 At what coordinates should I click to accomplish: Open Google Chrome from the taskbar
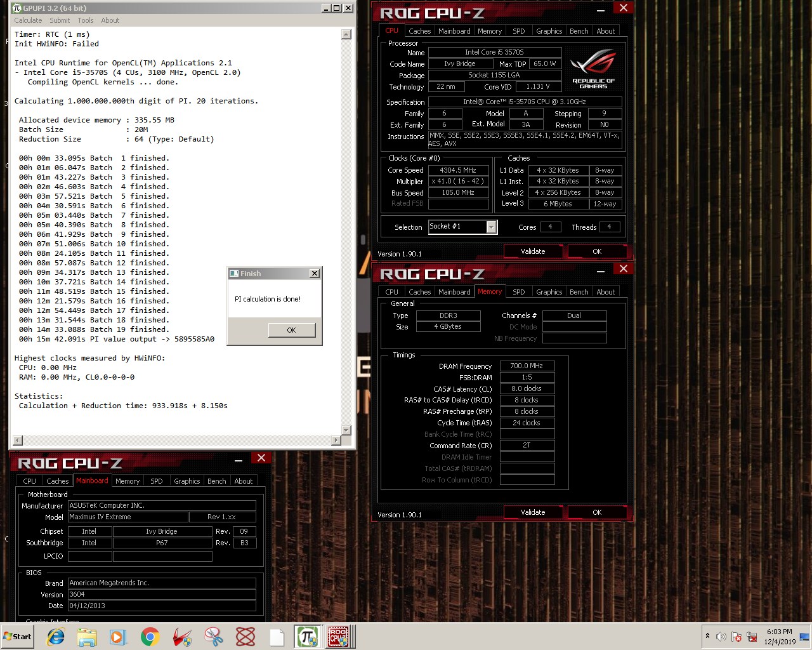150,637
